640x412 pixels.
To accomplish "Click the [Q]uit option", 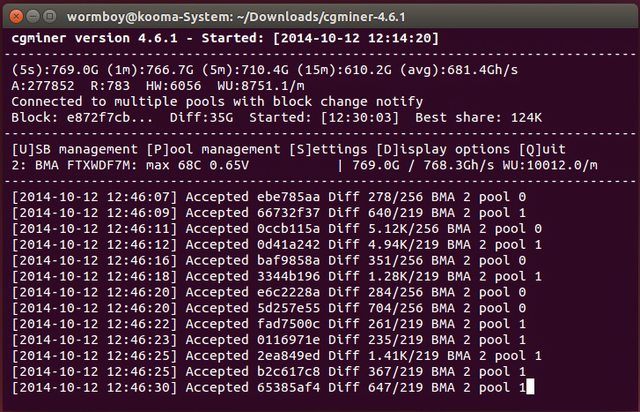I will [542, 149].
